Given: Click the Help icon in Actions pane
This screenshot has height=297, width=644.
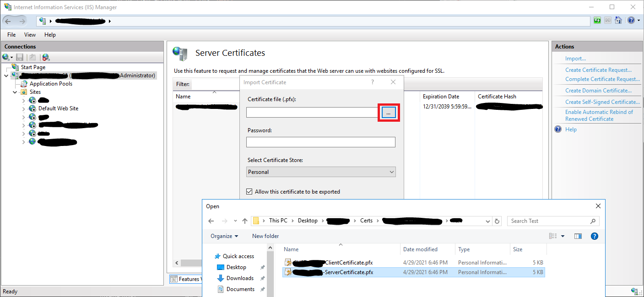Looking at the screenshot, I should 558,130.
